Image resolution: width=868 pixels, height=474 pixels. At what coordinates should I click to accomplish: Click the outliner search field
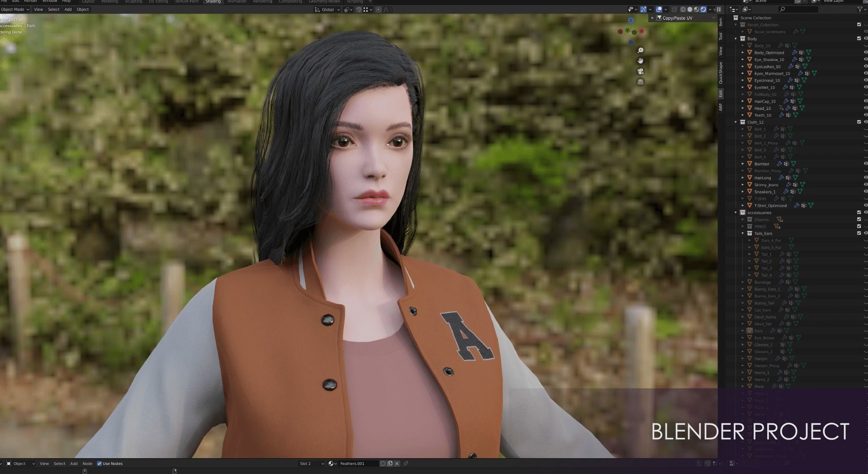pyautogui.click(x=798, y=9)
